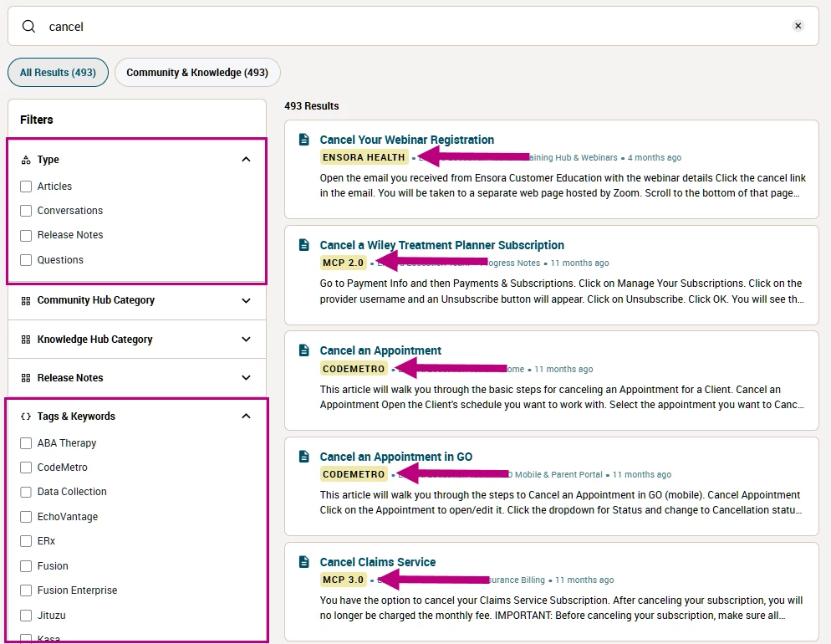Click the MCP 3.0 badge
The height and width of the screenshot is (644, 831).
(x=343, y=580)
